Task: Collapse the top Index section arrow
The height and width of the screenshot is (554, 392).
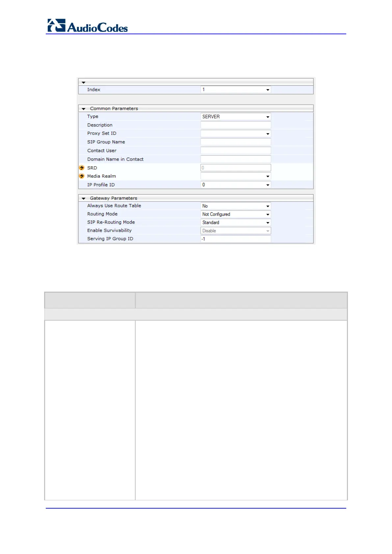Action: point(84,83)
